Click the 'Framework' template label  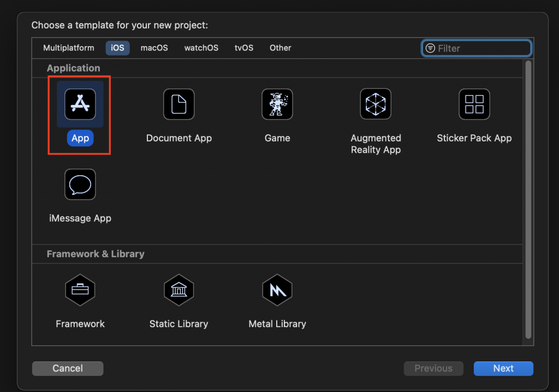(x=80, y=324)
